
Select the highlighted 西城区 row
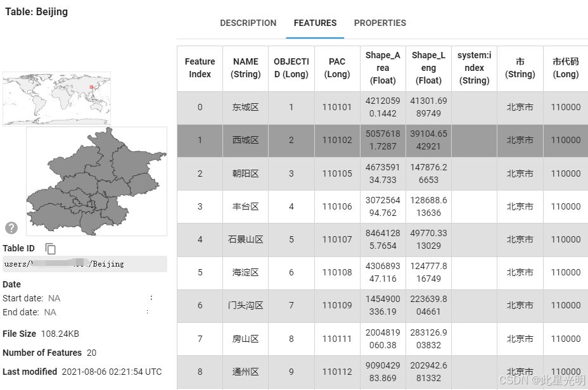pos(383,141)
